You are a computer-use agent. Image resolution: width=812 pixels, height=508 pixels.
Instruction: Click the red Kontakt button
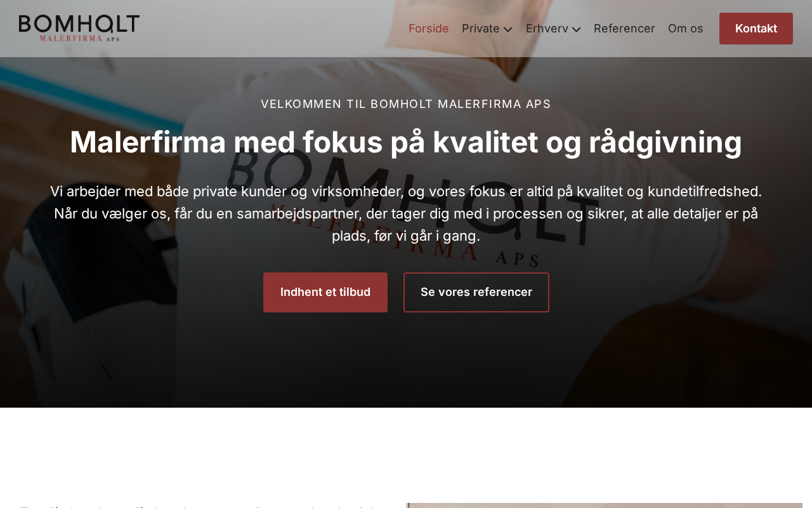pos(756,29)
